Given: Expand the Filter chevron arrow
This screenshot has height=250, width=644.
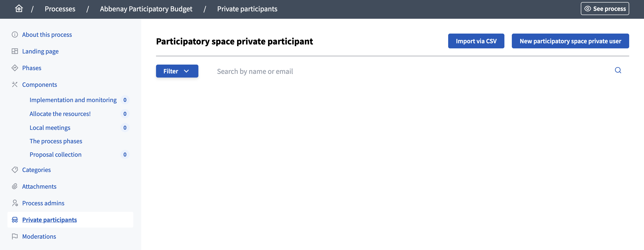Looking at the screenshot, I should tap(186, 71).
